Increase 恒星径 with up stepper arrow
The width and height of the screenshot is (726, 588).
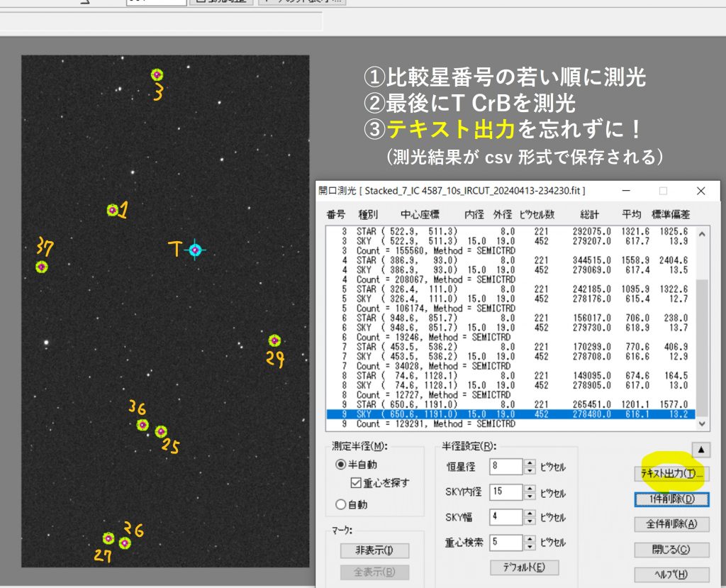530,462
